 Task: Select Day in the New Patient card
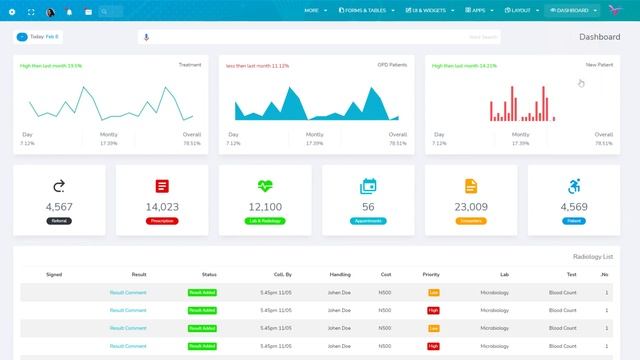(x=439, y=135)
